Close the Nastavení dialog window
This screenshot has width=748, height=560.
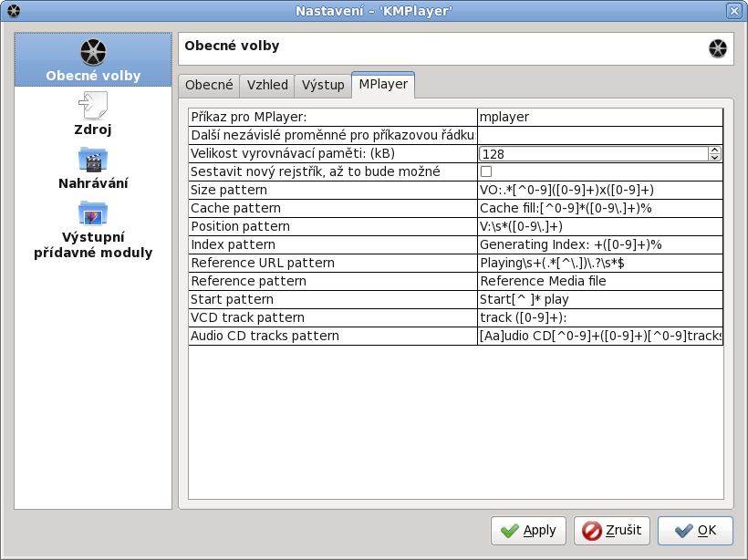click(733, 11)
